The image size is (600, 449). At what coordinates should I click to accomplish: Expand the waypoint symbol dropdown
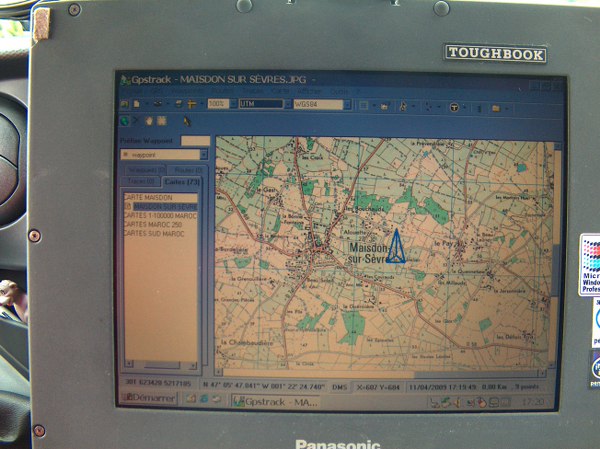(x=204, y=155)
